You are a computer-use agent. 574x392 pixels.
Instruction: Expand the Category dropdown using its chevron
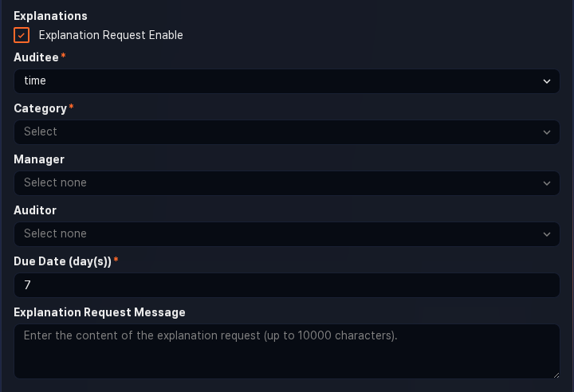547,132
